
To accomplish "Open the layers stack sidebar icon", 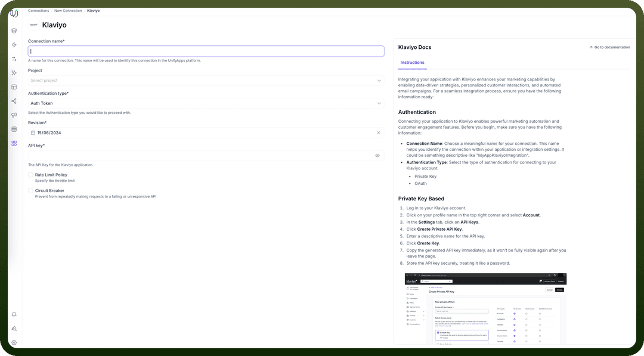I will [14, 31].
